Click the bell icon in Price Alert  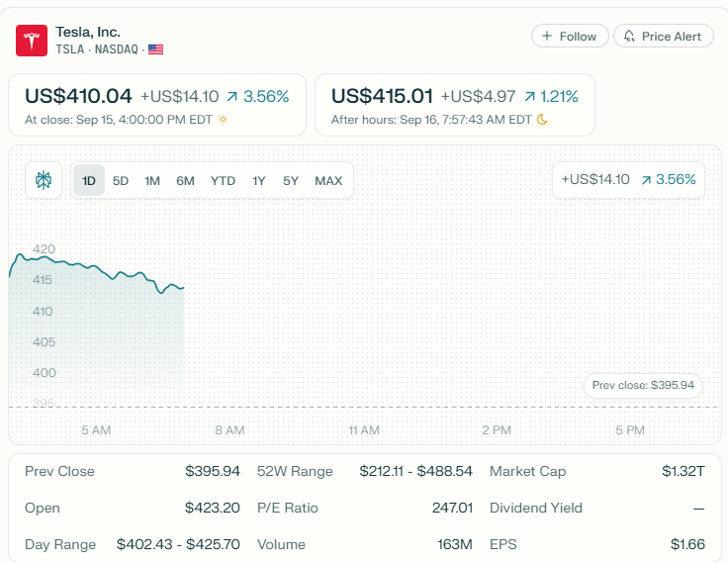pyautogui.click(x=629, y=37)
